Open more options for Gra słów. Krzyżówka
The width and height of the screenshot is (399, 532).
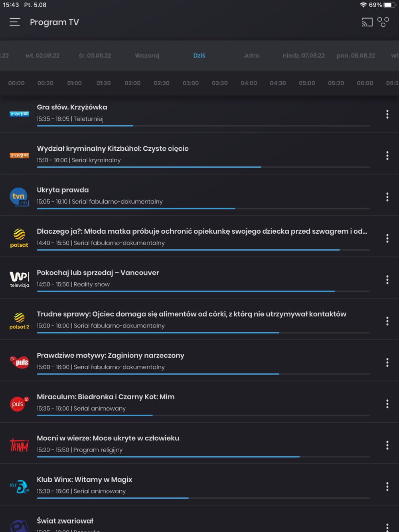point(387,114)
